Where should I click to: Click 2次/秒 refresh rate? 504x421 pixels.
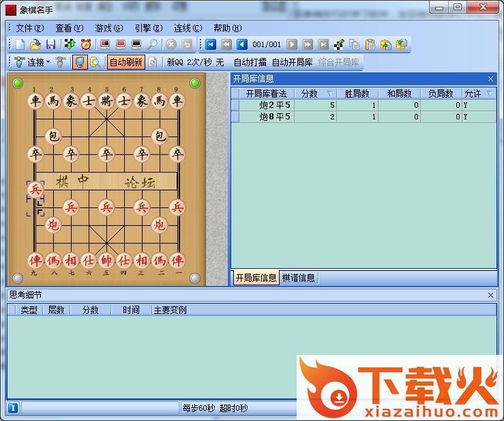(199, 62)
